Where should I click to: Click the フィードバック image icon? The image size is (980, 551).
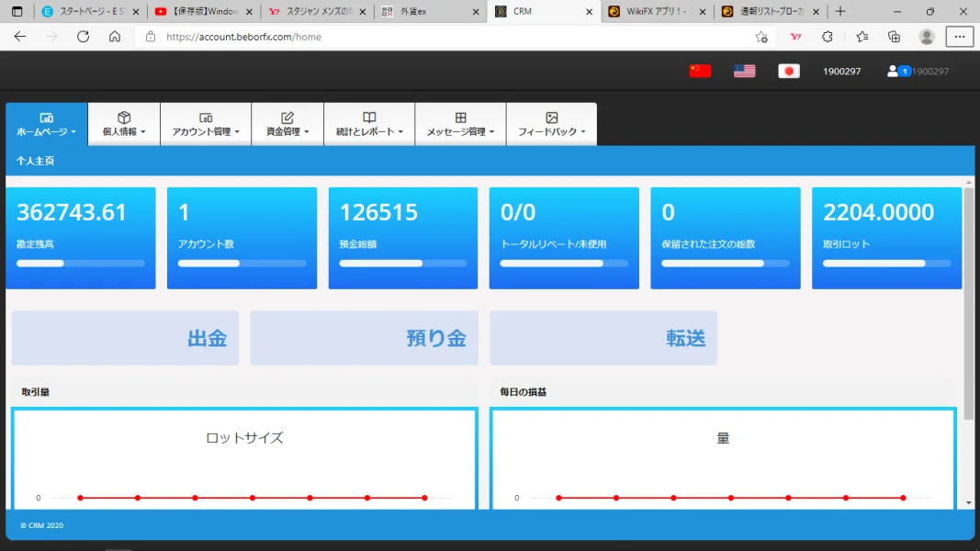(551, 117)
